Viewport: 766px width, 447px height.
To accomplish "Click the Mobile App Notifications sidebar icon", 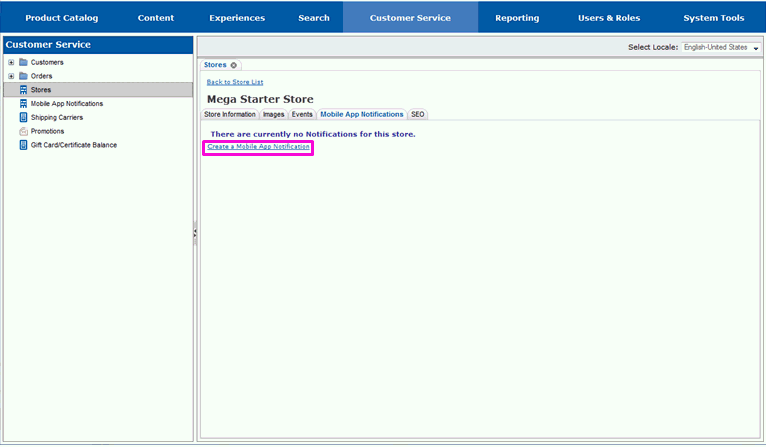I will [x=23, y=104].
